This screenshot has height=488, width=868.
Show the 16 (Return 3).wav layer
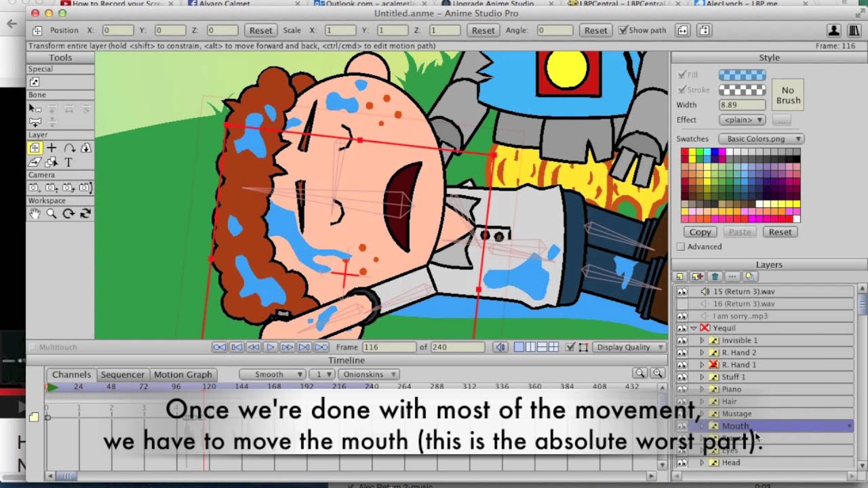tap(682, 304)
